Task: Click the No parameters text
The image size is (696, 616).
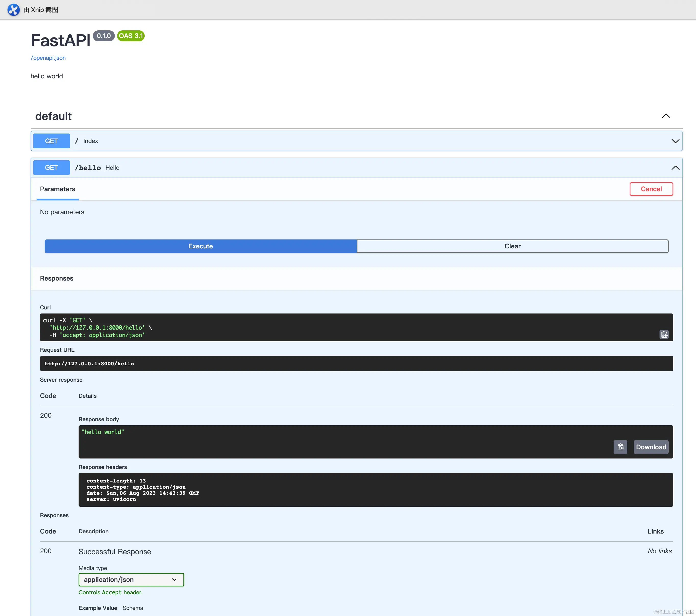Action: click(62, 212)
